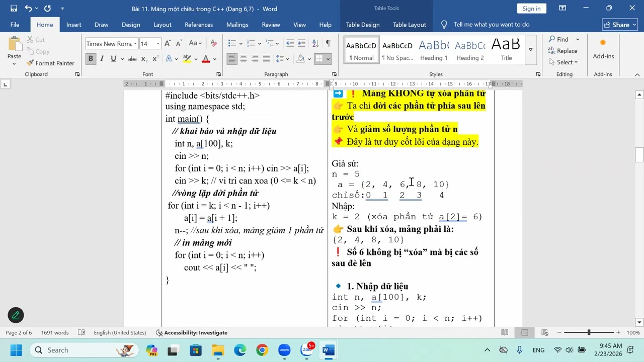Switch to the Table Design tab

[x=363, y=25]
